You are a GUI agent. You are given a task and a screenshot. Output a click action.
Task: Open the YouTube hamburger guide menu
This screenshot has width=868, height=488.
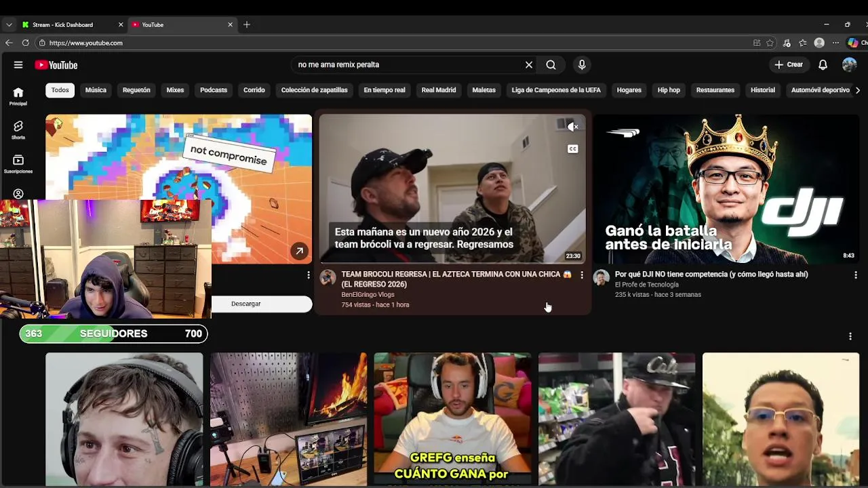(18, 65)
